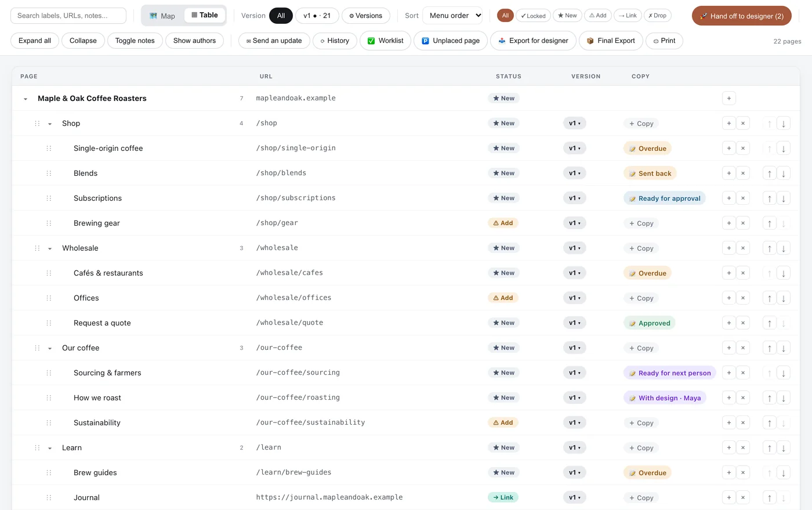Add a page under How we roast

pos(729,397)
